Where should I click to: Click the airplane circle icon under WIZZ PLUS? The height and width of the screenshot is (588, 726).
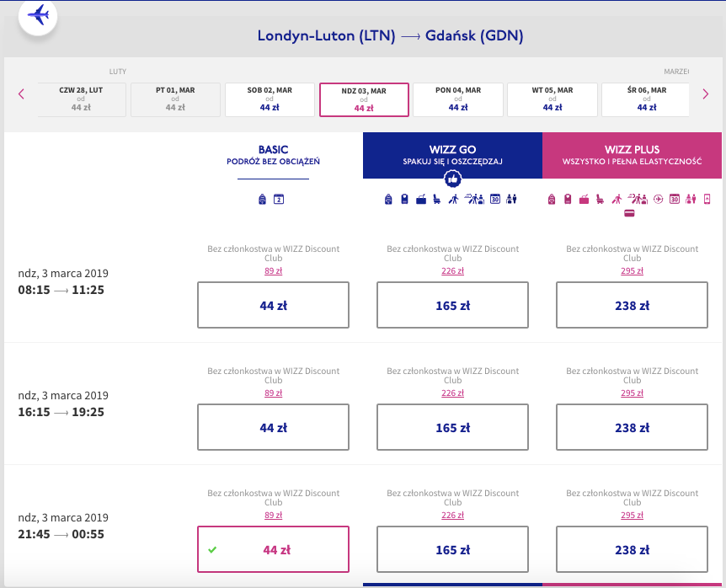click(x=658, y=199)
